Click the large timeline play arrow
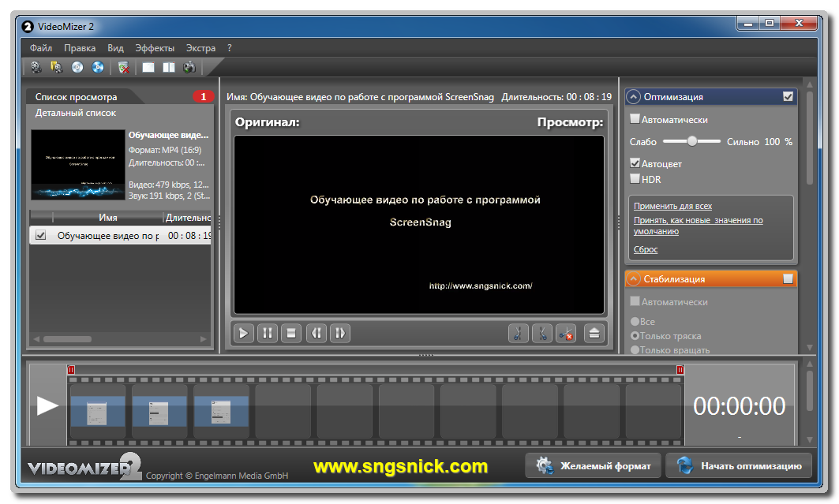This screenshot has width=839, height=504. 47,405
